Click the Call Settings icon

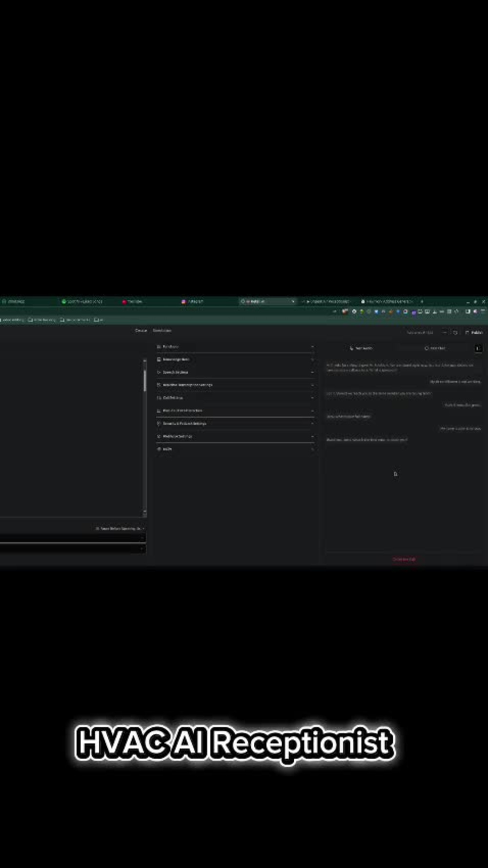(159, 398)
